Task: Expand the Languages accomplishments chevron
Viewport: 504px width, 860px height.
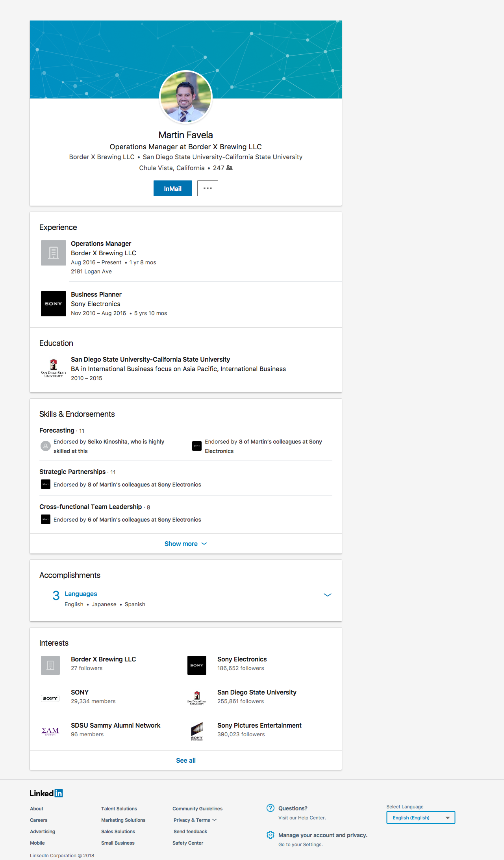Action: (327, 595)
